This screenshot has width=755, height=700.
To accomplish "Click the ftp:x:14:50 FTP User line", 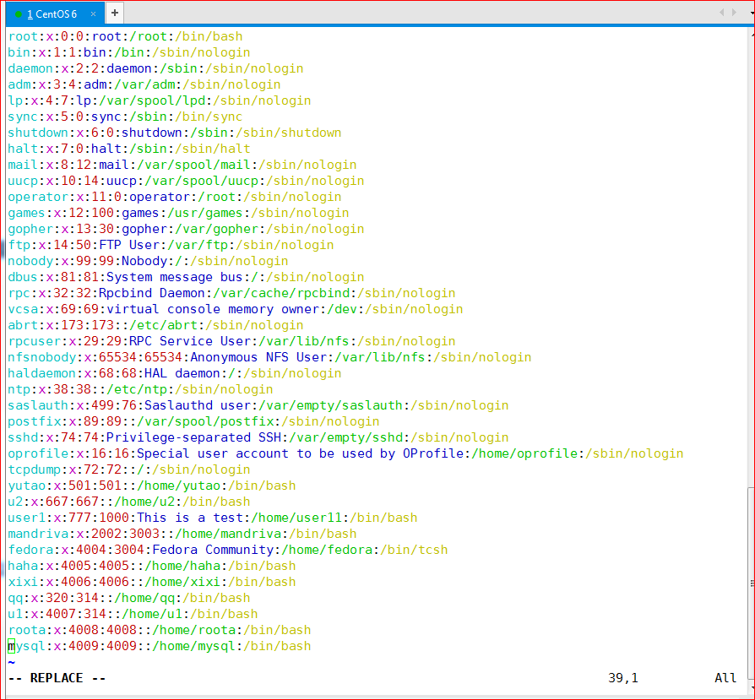I will click(171, 245).
